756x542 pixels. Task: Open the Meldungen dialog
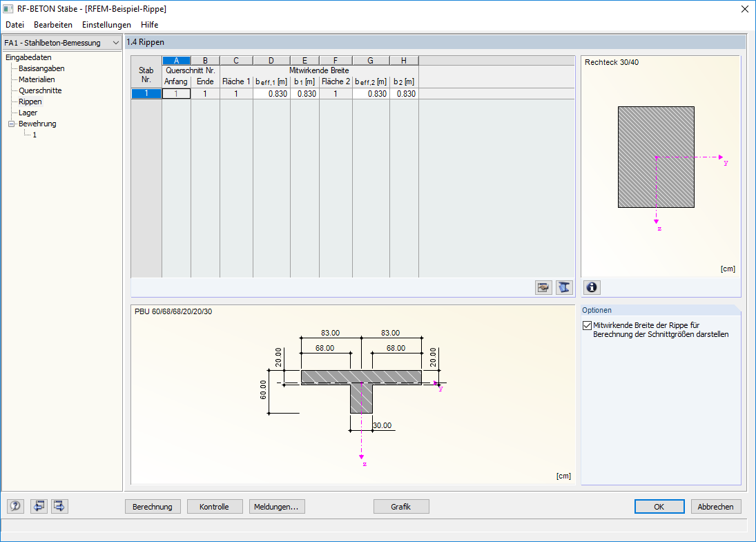(x=277, y=506)
